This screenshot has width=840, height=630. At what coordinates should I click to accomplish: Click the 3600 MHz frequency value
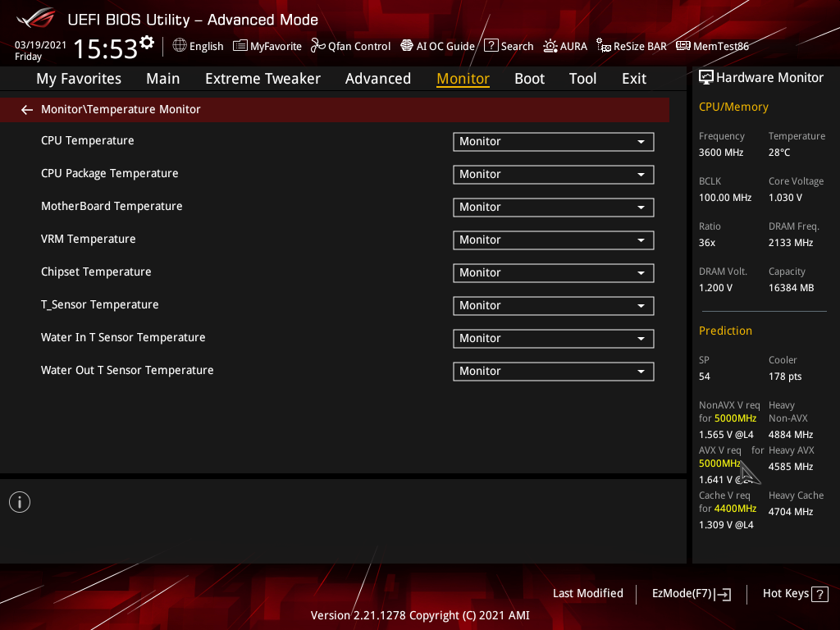click(x=720, y=153)
